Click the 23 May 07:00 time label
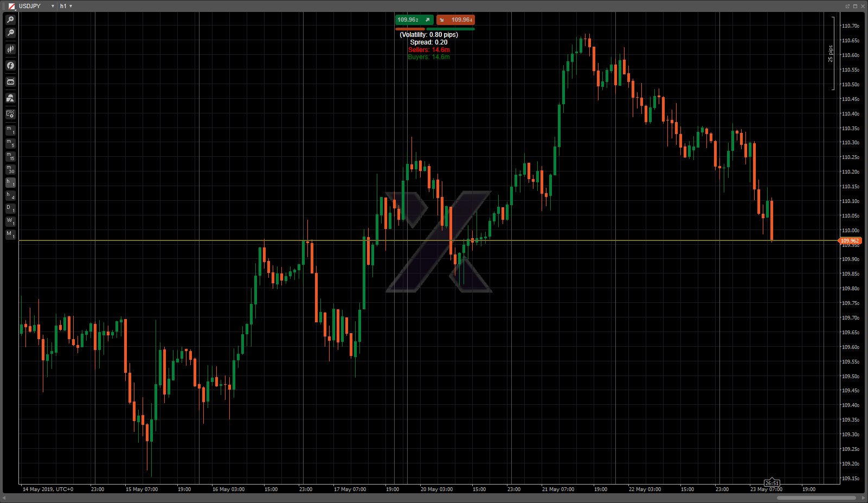Viewport: 868px width, 503px height. (x=766, y=489)
